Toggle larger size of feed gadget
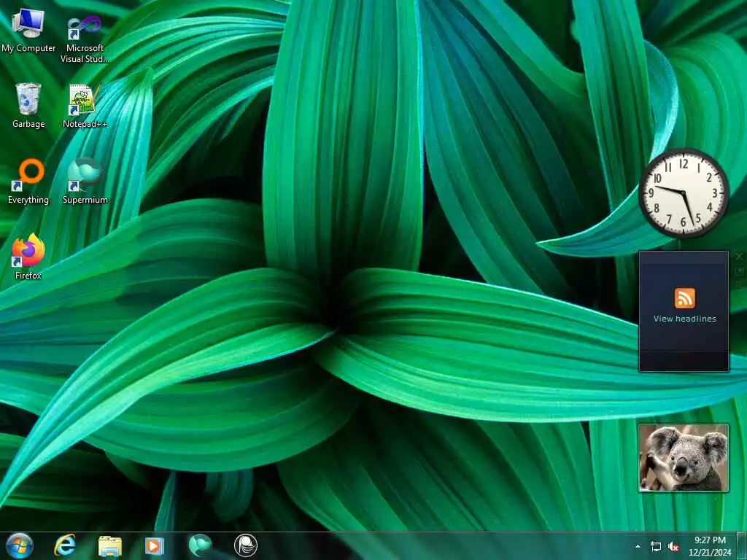This screenshot has height=560, width=747. point(739,271)
